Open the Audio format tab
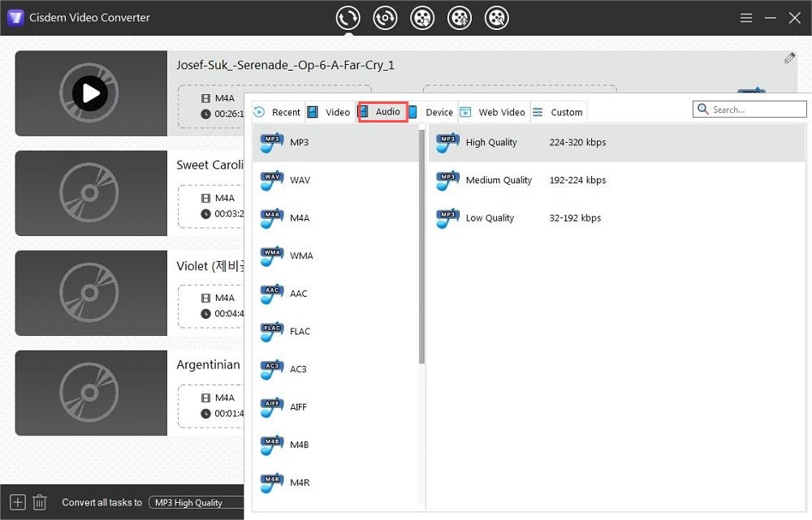812x520 pixels. (x=382, y=112)
